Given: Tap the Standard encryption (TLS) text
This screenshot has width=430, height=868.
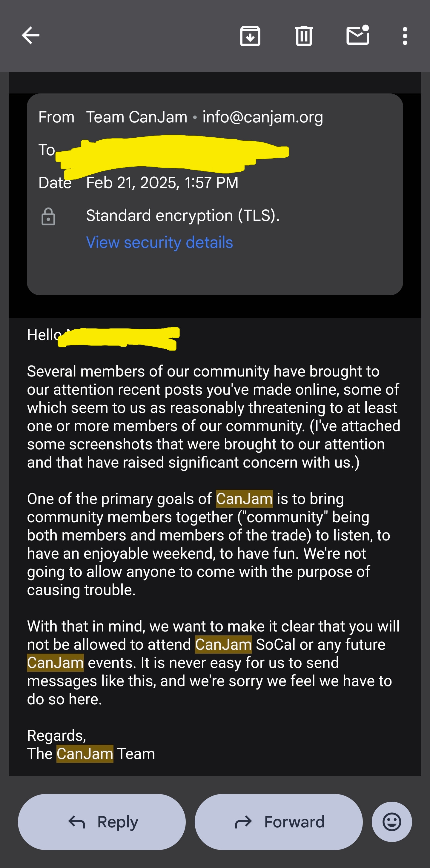Looking at the screenshot, I should pos(183,215).
